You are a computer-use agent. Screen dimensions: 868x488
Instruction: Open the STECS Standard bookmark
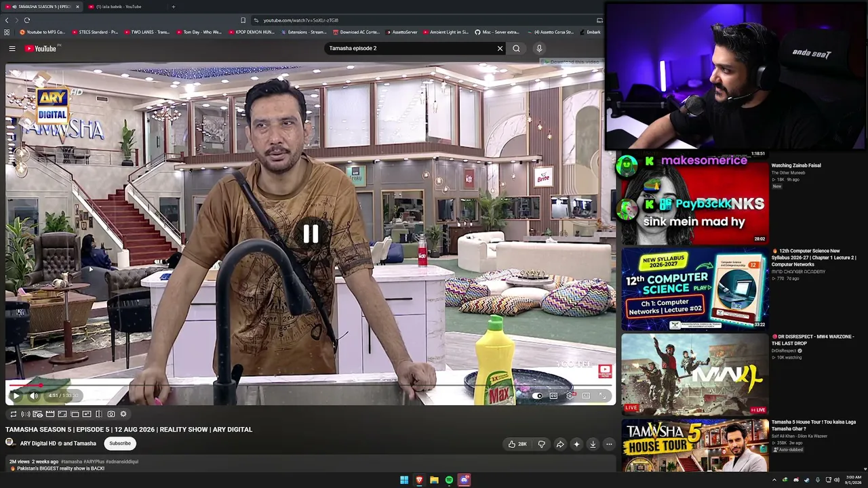tap(95, 32)
